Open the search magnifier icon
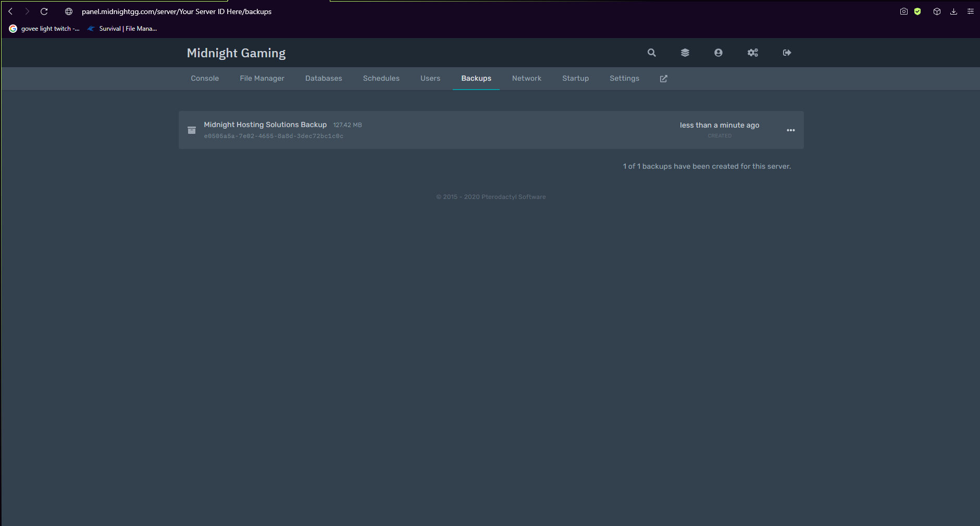980x526 pixels. point(652,53)
